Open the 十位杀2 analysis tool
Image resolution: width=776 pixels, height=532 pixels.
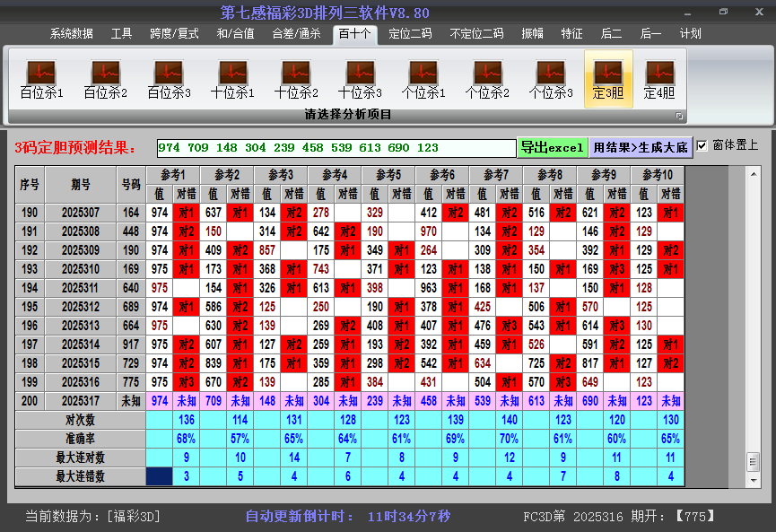point(296,76)
